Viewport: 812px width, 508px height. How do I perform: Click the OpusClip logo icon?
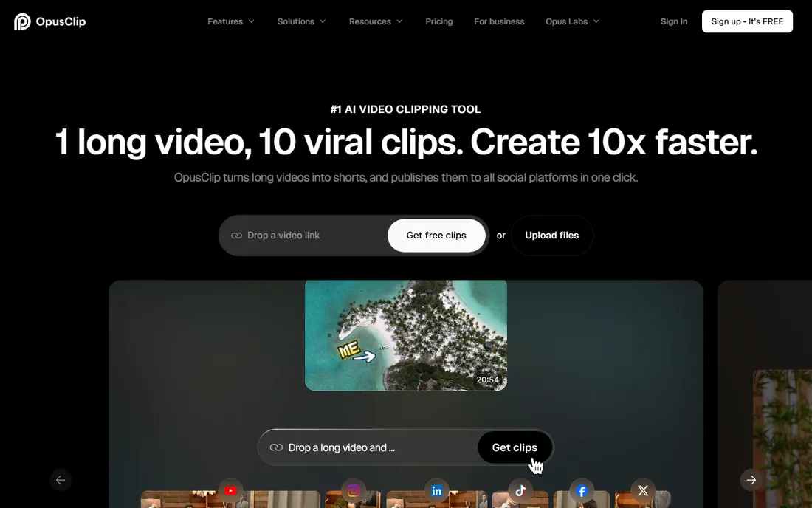coord(22,21)
